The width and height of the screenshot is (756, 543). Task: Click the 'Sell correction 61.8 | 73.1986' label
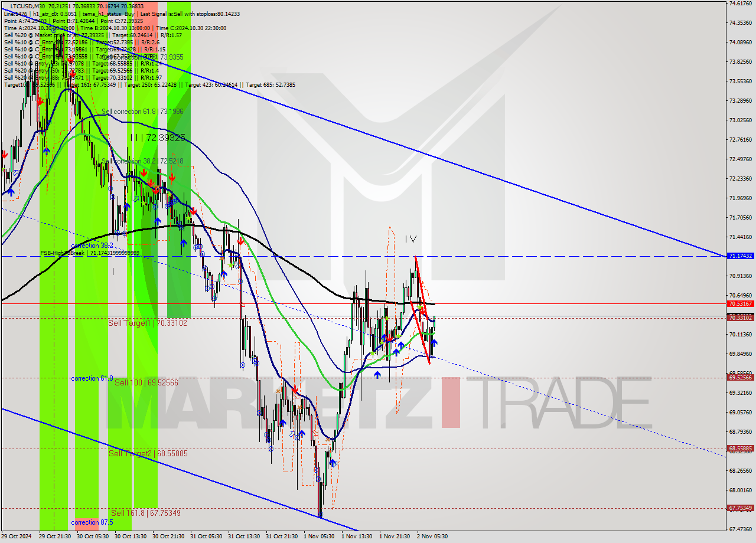[142, 111]
